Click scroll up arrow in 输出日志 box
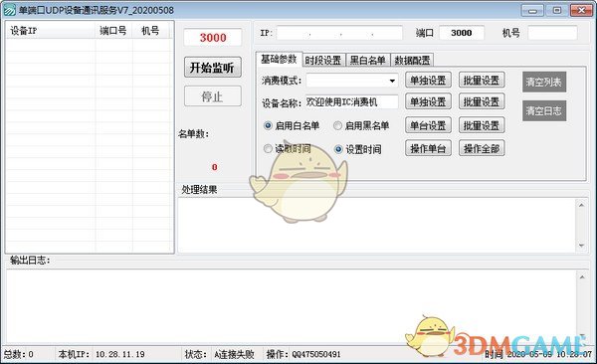 tap(582, 276)
